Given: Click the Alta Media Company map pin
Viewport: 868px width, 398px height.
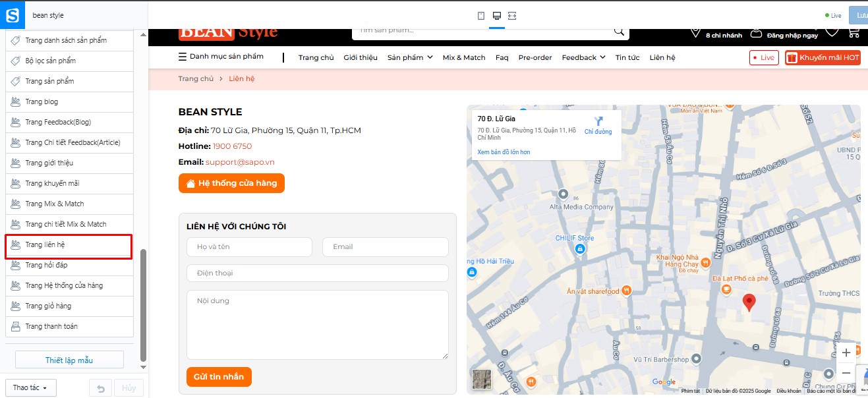Looking at the screenshot, I should coord(563,194).
